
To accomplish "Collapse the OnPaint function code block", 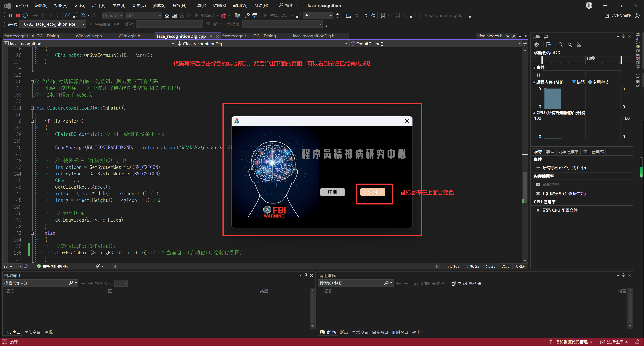I will pos(32,108).
